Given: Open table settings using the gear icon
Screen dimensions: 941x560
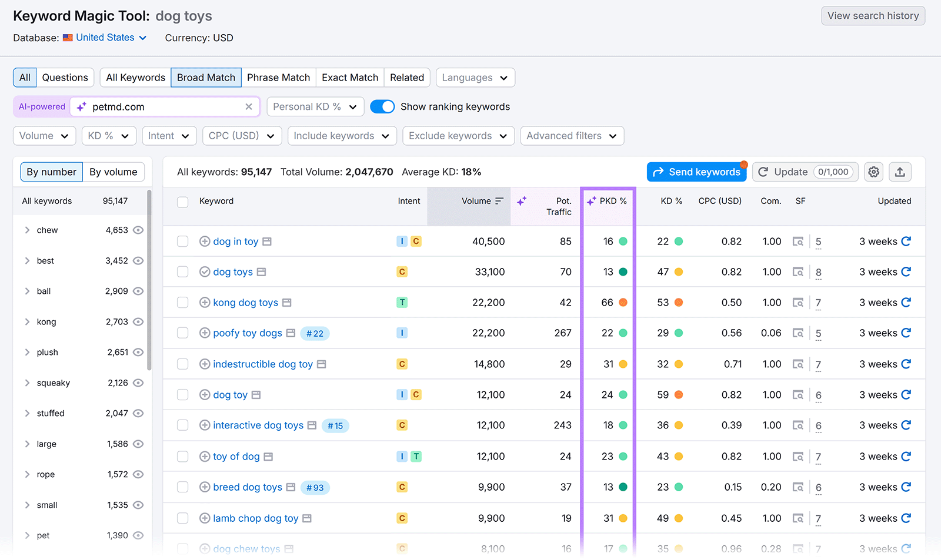Looking at the screenshot, I should coord(873,172).
